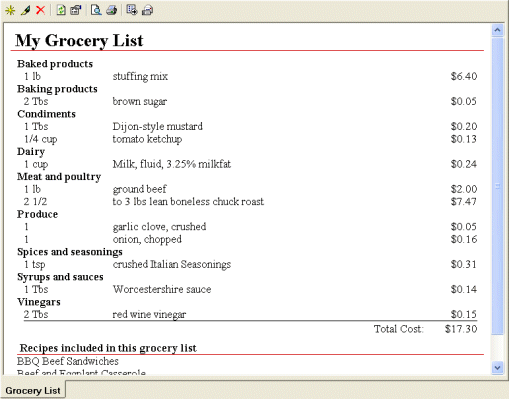Click the $0.24 price
The image size is (509, 399).
pyautogui.click(x=464, y=164)
